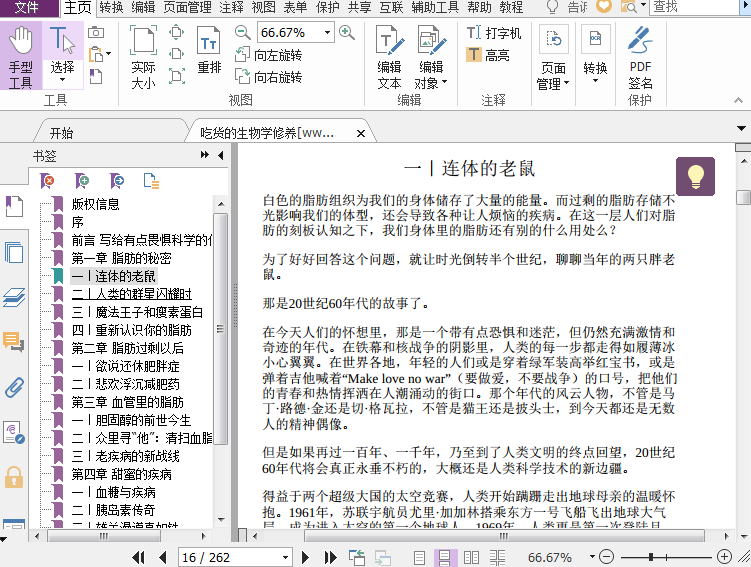The image size is (751, 567).
Task: Select bookmark 二丨人类的群星闪耀时
Action: pyautogui.click(x=132, y=294)
